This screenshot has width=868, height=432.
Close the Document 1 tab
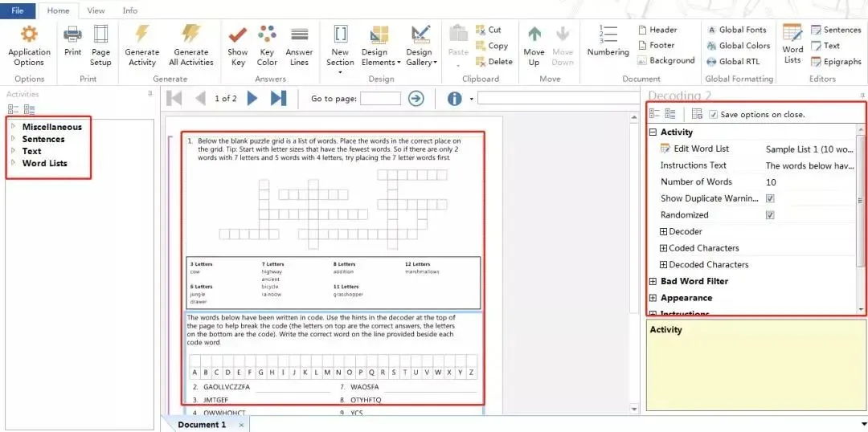241,425
